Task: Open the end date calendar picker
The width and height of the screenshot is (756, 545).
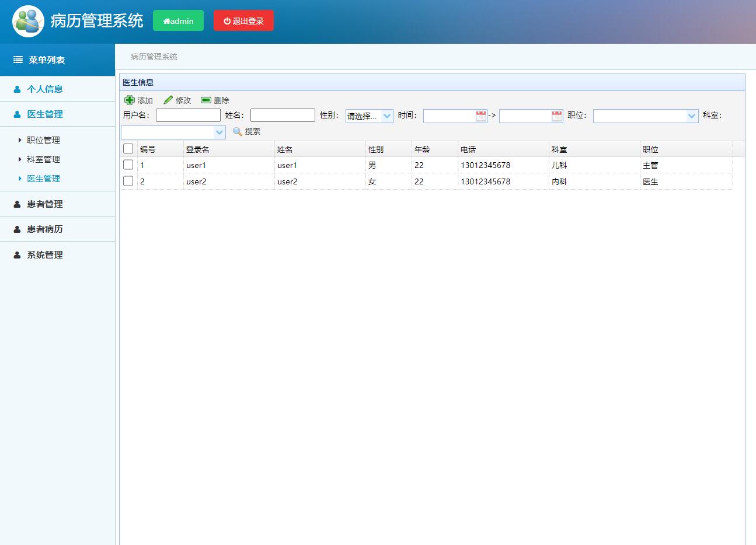Action: [557, 116]
